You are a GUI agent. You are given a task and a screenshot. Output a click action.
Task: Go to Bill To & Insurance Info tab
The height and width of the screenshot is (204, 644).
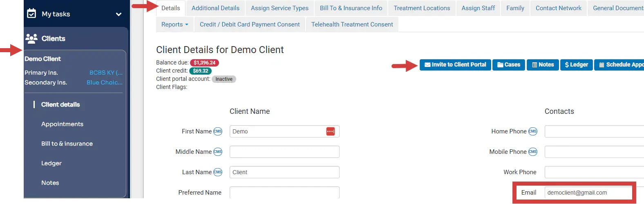coord(351,8)
